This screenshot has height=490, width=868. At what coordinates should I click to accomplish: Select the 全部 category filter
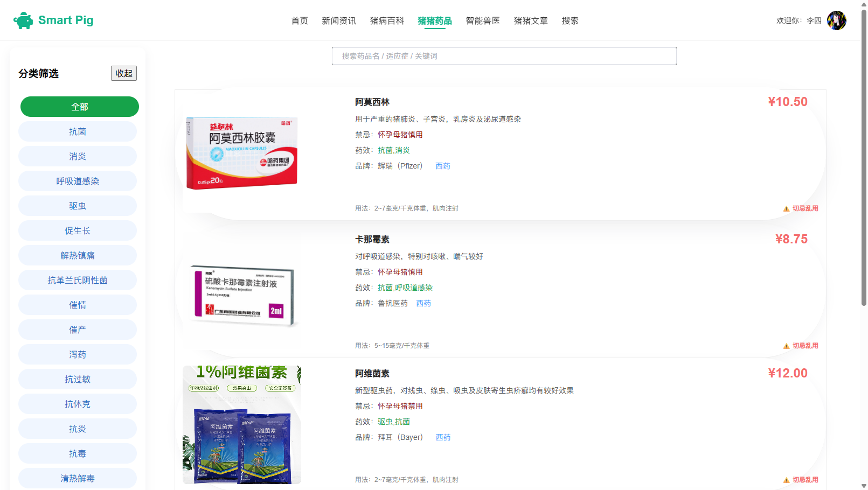[x=80, y=107]
